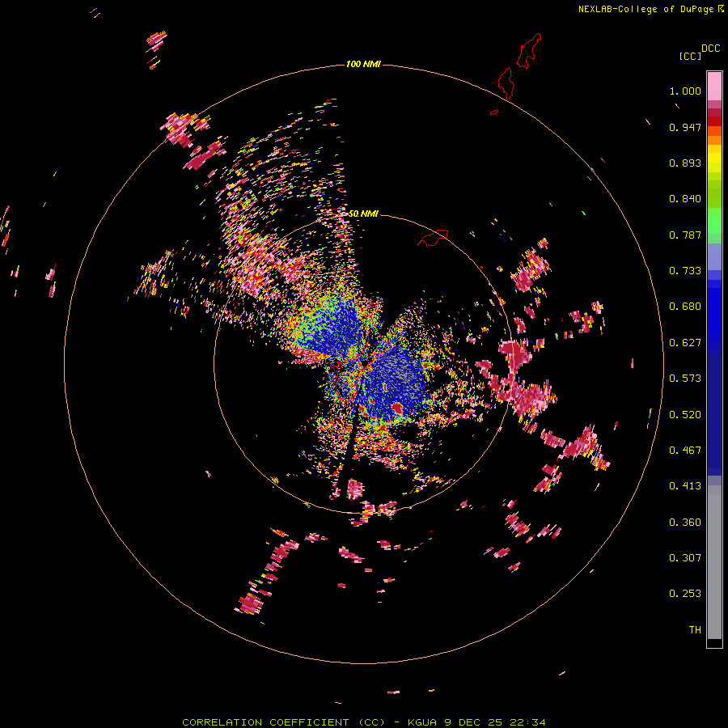Click the 0.413 value on the scale
Image resolution: width=728 pixels, height=728 pixels.
(x=685, y=486)
